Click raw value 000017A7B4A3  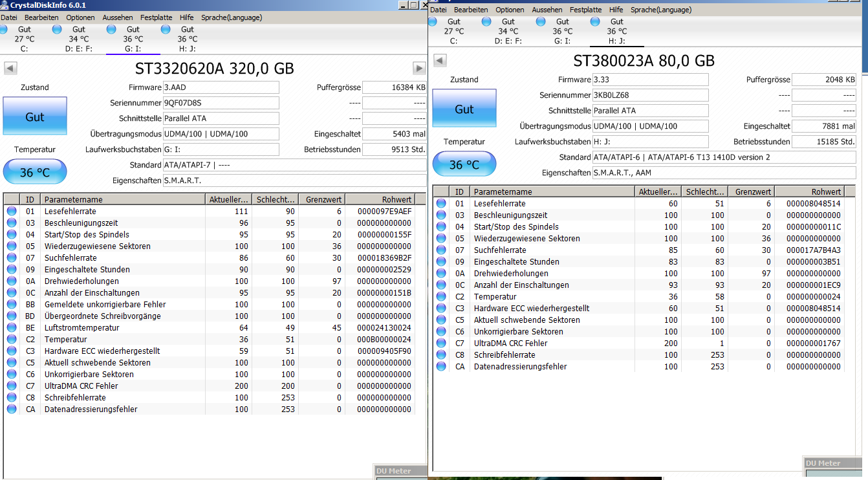click(814, 250)
